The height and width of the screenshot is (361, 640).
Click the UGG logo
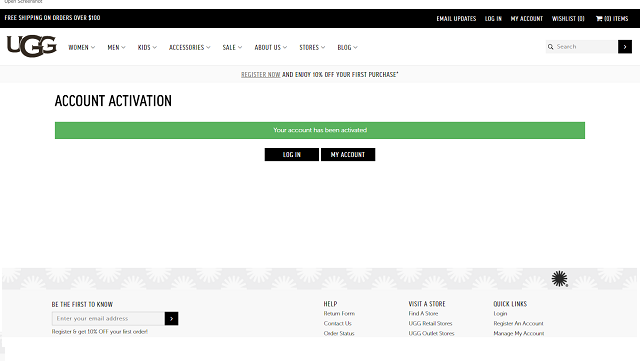pyautogui.click(x=31, y=46)
